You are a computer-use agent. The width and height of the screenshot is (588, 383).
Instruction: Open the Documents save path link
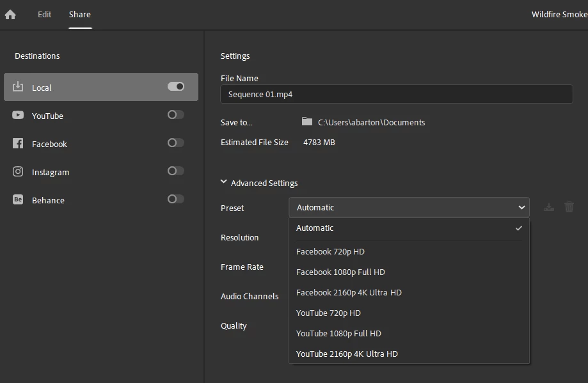click(x=371, y=122)
